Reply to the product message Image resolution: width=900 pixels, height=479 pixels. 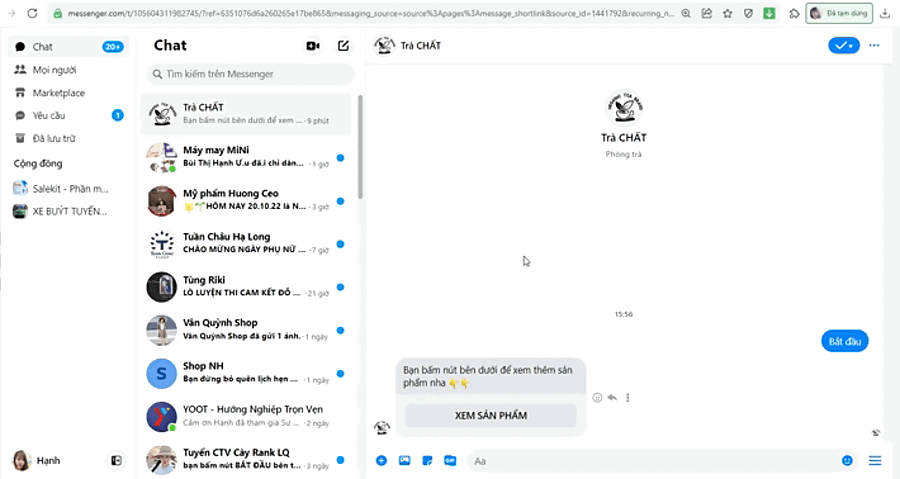612,398
